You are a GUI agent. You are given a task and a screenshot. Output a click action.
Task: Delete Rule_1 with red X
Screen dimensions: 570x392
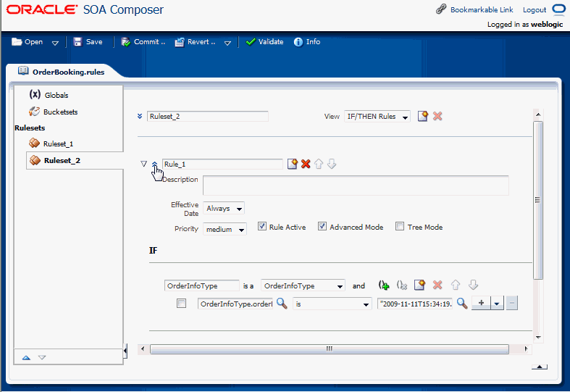point(306,164)
